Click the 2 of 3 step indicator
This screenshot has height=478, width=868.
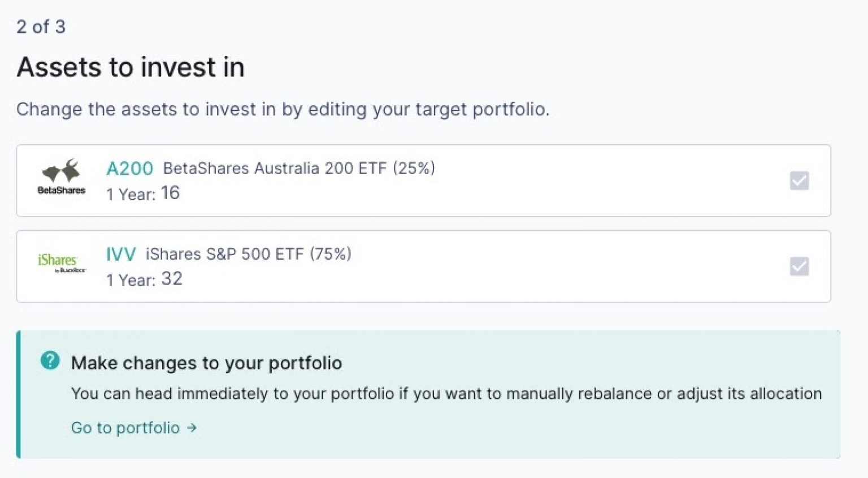point(41,26)
